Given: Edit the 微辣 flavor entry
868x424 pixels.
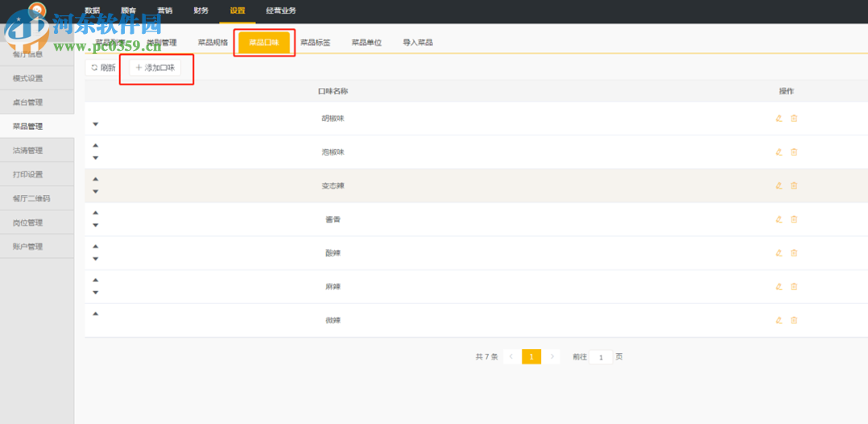Looking at the screenshot, I should point(779,320).
